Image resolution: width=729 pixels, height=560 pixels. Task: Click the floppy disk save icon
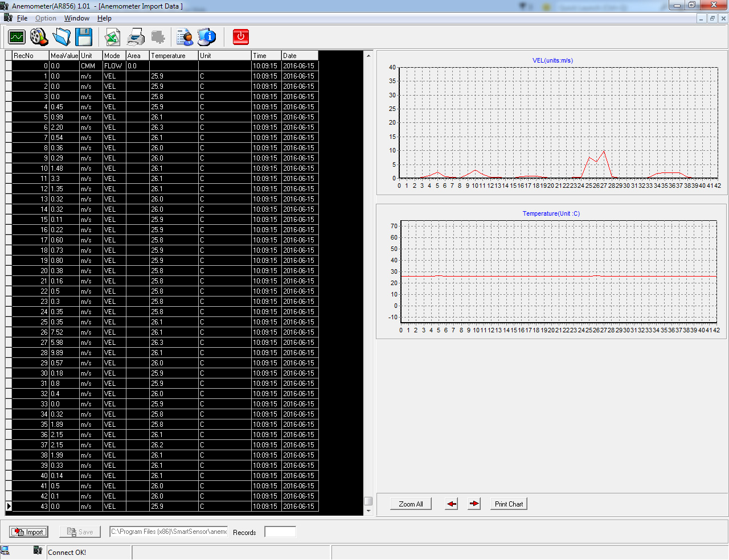84,37
